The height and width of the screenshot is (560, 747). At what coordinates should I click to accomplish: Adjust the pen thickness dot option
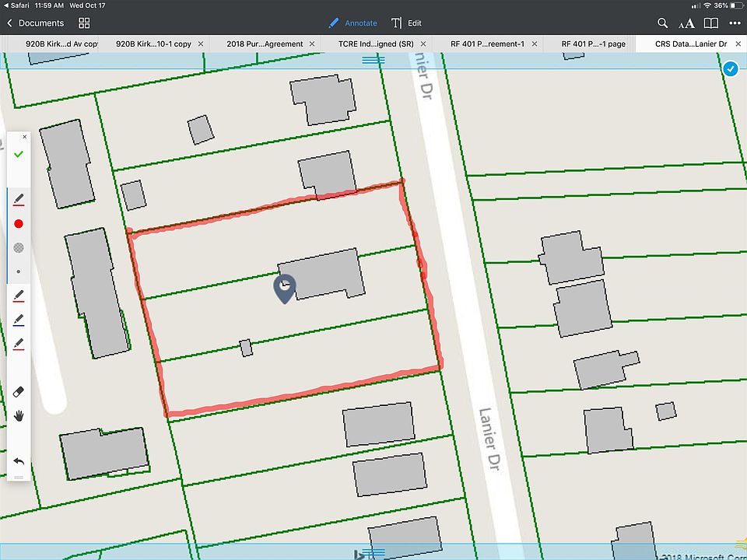19,271
